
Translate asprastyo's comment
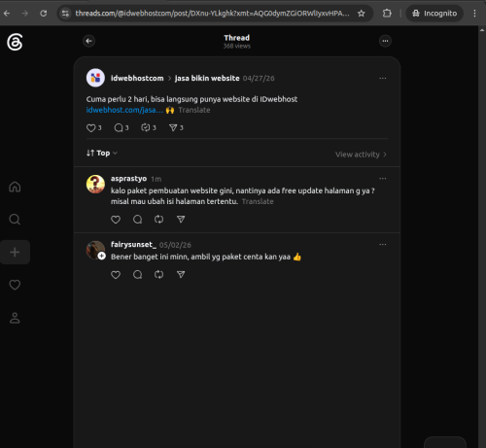pos(258,201)
